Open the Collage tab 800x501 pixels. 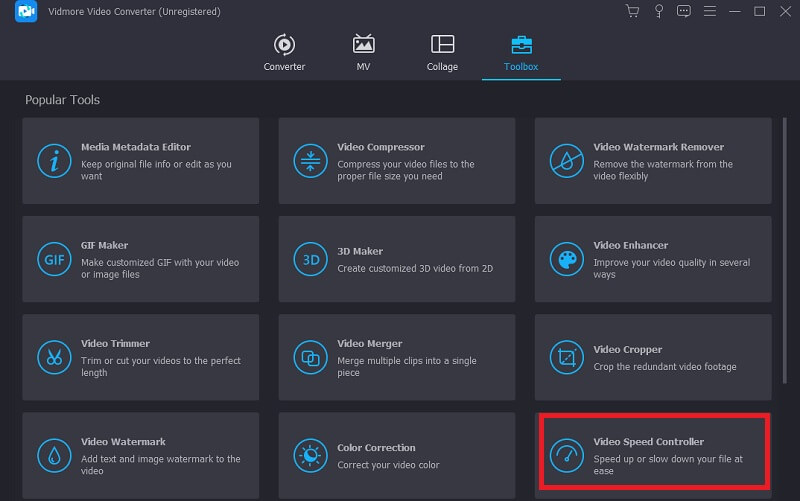click(x=442, y=53)
